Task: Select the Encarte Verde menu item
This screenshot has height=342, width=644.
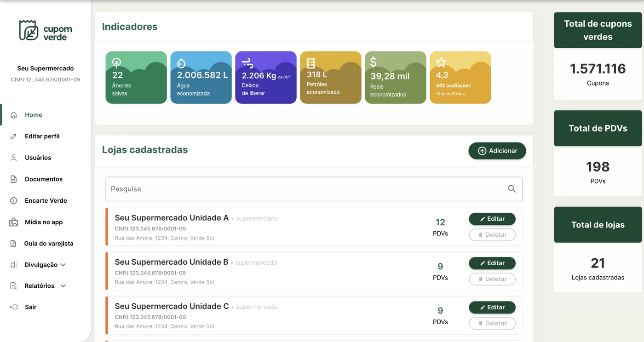Action: click(x=46, y=200)
